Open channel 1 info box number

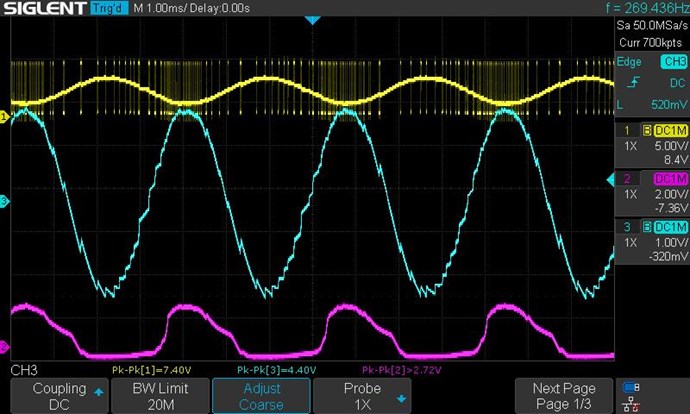627,130
